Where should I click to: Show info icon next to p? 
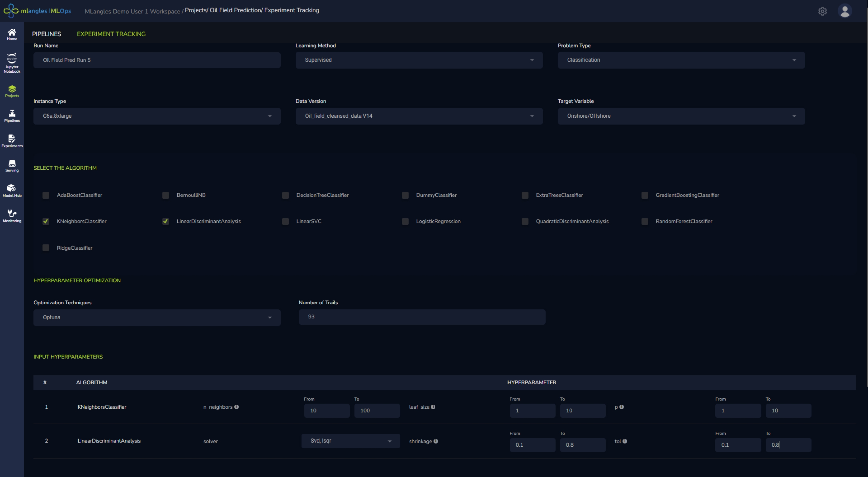click(621, 407)
